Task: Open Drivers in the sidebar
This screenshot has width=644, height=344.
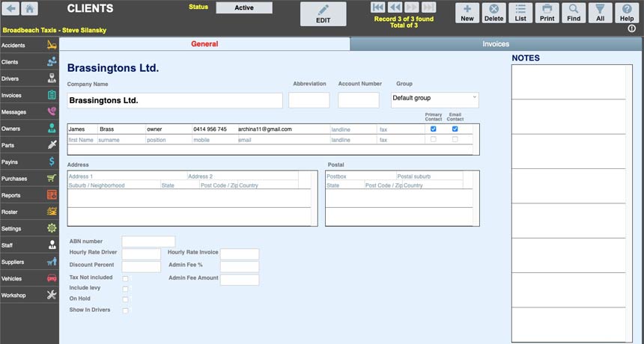Action: coord(29,79)
